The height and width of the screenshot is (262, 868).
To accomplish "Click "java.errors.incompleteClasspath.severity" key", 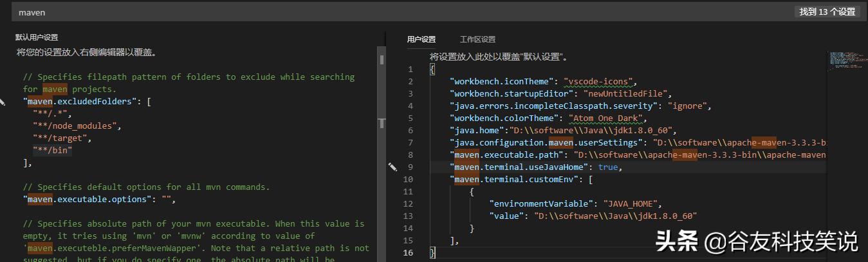I will coord(555,106).
